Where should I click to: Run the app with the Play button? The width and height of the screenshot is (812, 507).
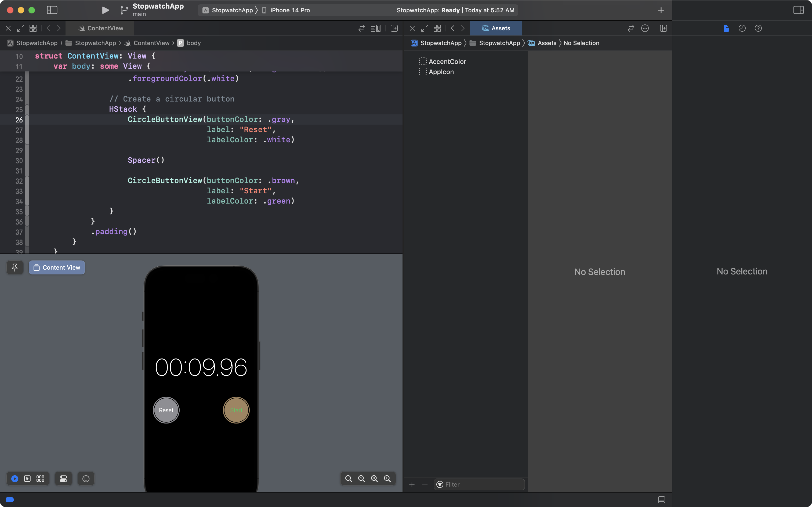pos(105,10)
